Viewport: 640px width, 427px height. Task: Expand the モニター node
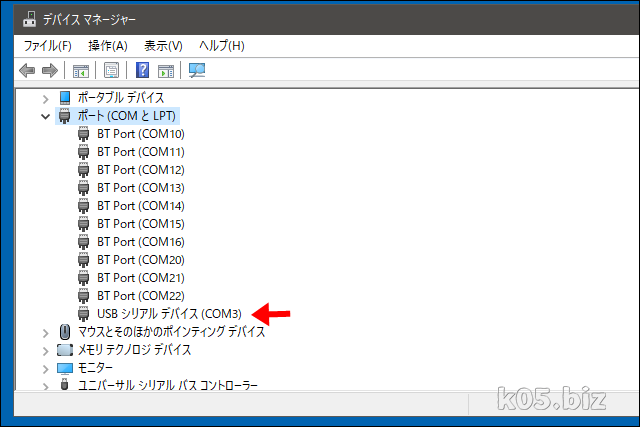46,369
